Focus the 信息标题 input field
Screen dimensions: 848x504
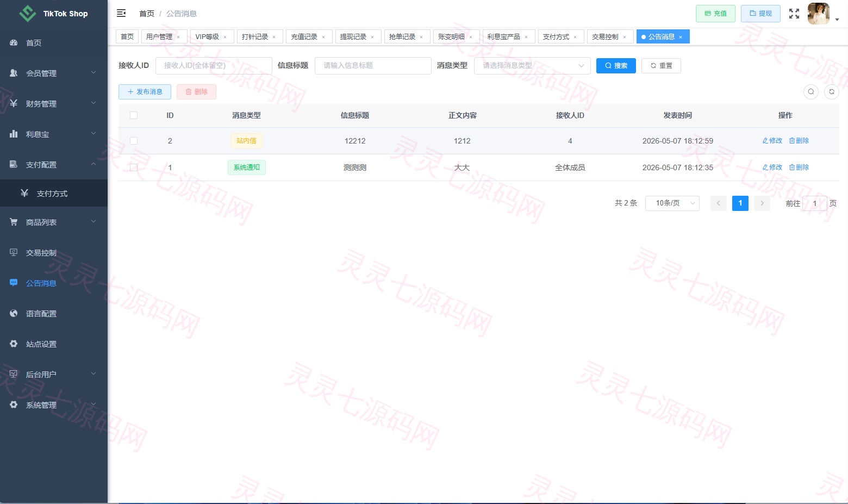coord(373,66)
